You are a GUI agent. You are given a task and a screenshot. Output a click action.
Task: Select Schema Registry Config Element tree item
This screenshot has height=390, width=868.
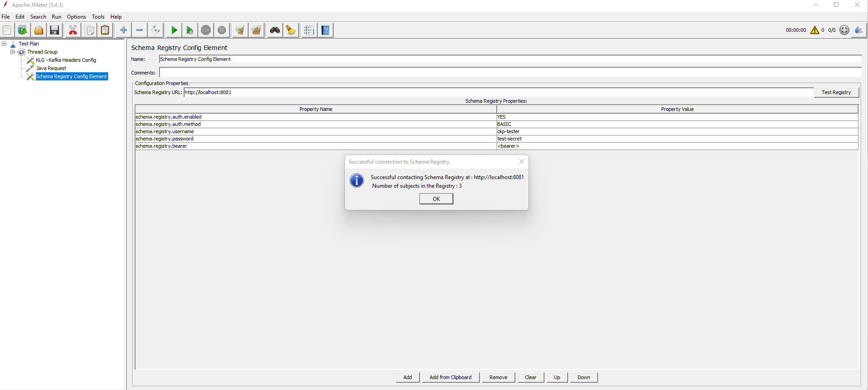click(71, 76)
